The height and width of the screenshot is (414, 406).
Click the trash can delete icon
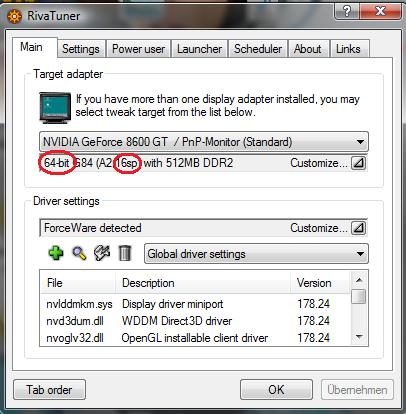point(125,253)
